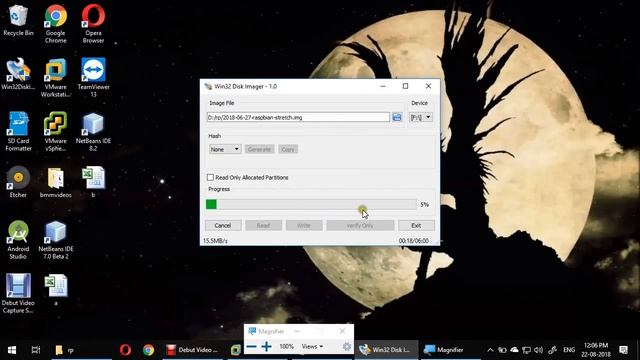Launch the TeamViewer 13 desktop shortcut
640x360 pixels.
(x=93, y=78)
